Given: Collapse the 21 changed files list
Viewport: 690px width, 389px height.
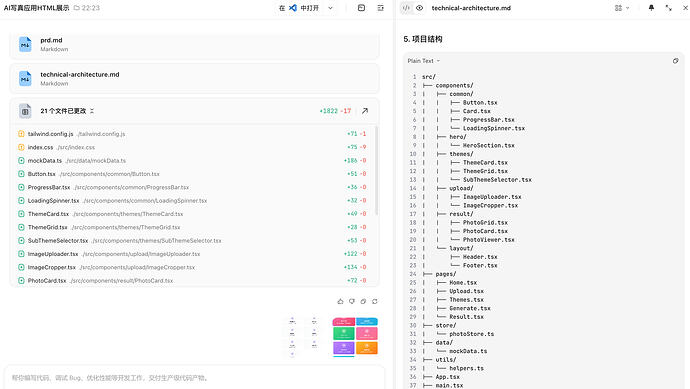Looking at the screenshot, I should pyautogui.click(x=92, y=111).
